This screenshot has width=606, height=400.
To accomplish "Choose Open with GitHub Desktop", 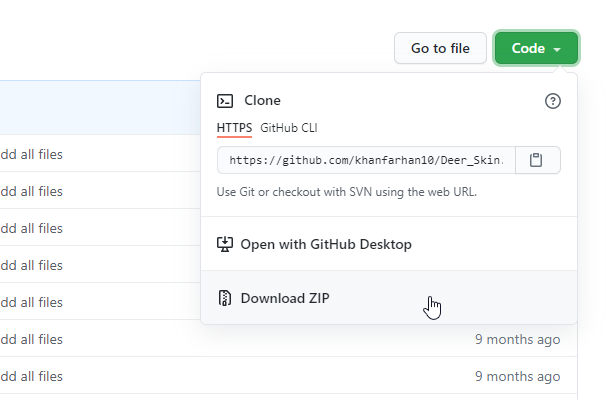I will click(389, 244).
